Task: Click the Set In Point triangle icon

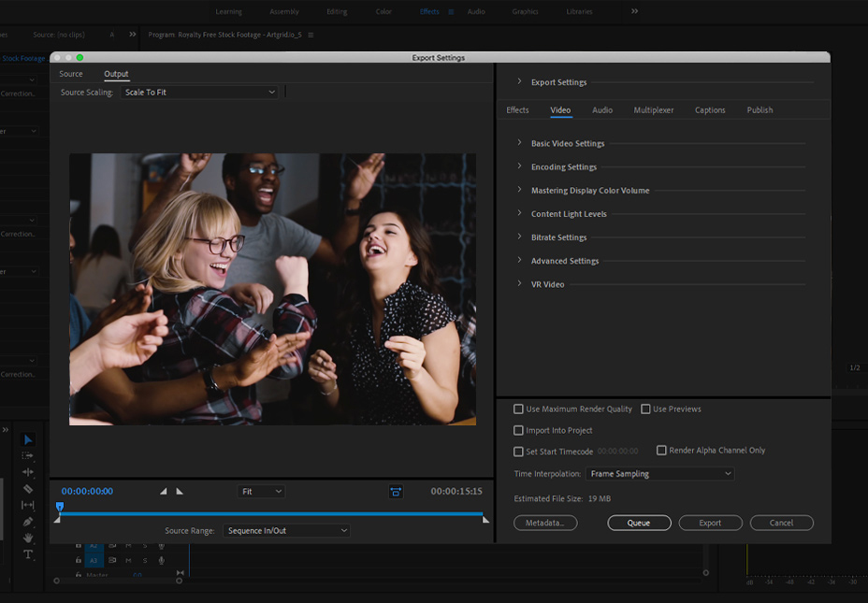Action: tap(164, 491)
